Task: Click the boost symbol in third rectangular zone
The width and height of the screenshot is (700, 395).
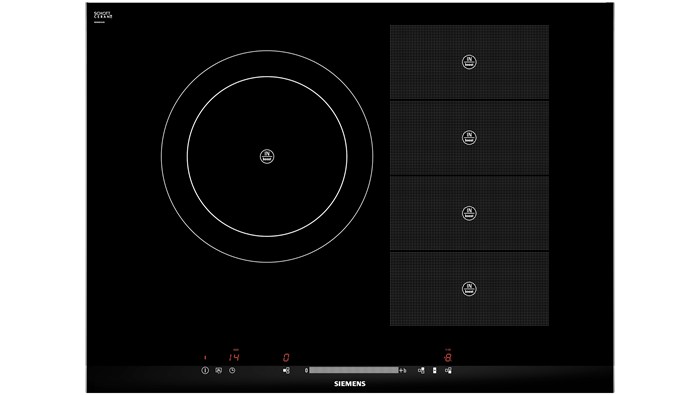Action: [469, 213]
